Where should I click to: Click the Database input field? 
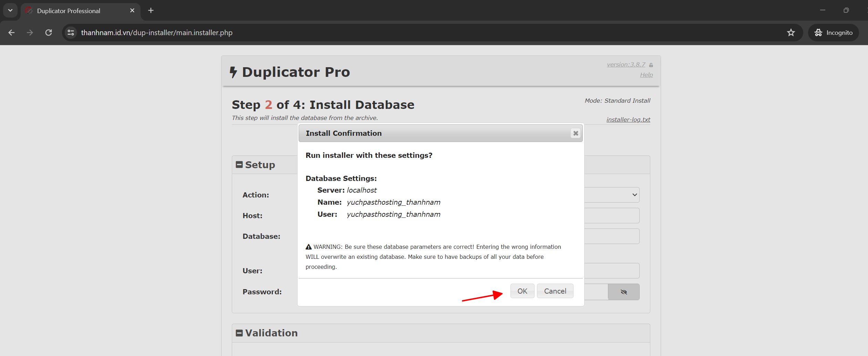[612, 236]
